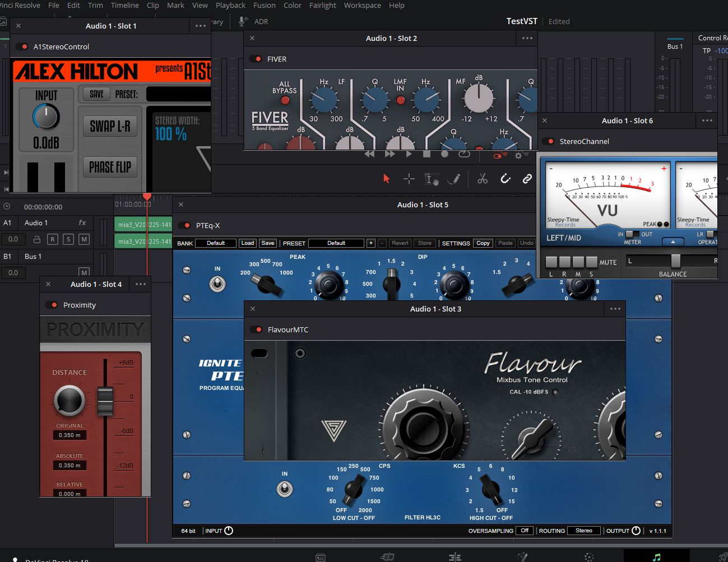Select the pencil draw automation tool
This screenshot has height=562, width=728.
(x=454, y=179)
